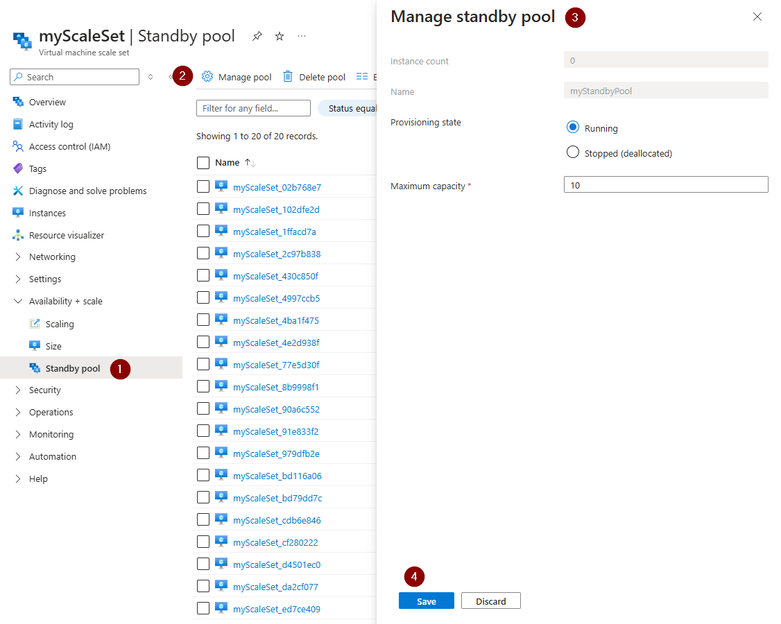Image resolution: width=781 pixels, height=624 pixels.
Task: Click the VM icon beside myScaleSet_4997ccb5
Action: click(x=221, y=297)
